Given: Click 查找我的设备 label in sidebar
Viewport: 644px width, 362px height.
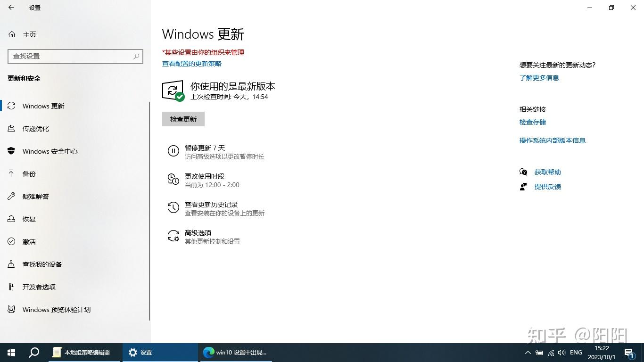Looking at the screenshot, I should coord(42,264).
